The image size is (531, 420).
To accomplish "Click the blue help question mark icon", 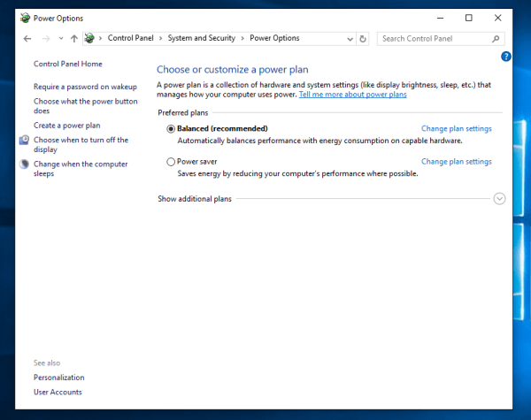I will [x=505, y=57].
